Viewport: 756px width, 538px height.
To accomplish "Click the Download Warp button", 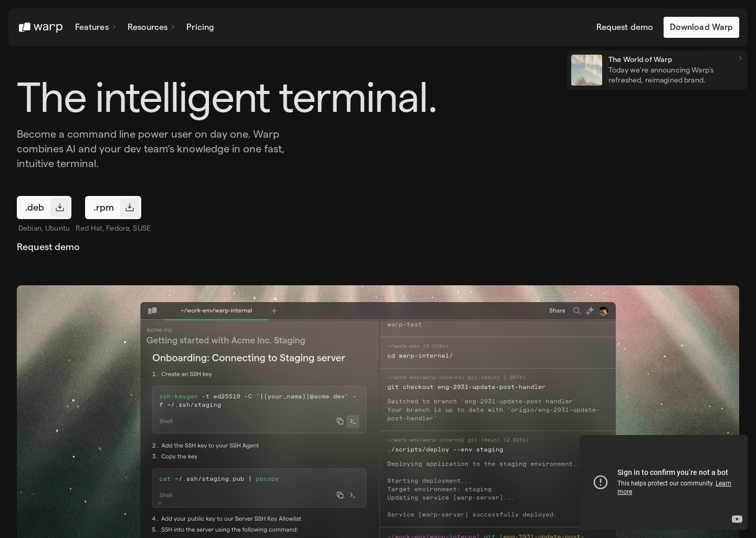I will pyautogui.click(x=701, y=27).
